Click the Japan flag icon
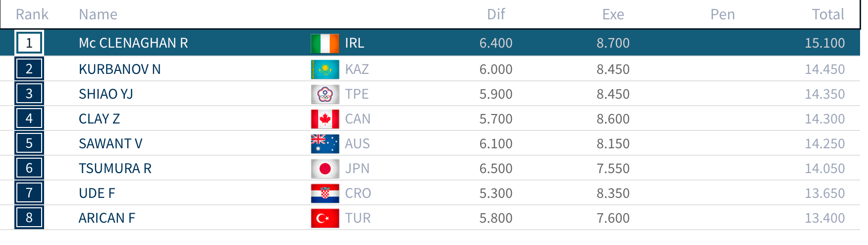The width and height of the screenshot is (868, 245). pyautogui.click(x=325, y=169)
